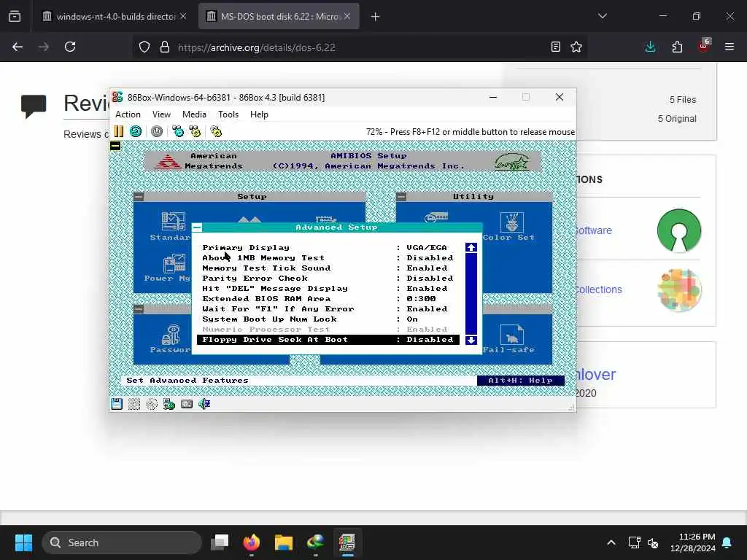Open Firefox application hamburger menu
The width and height of the screenshot is (747, 560).
click(729, 47)
